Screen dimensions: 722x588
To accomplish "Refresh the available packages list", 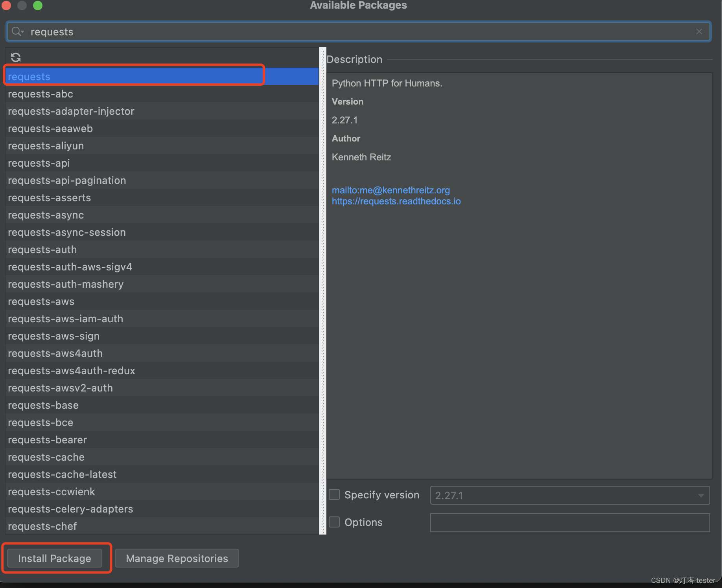I will 15,57.
